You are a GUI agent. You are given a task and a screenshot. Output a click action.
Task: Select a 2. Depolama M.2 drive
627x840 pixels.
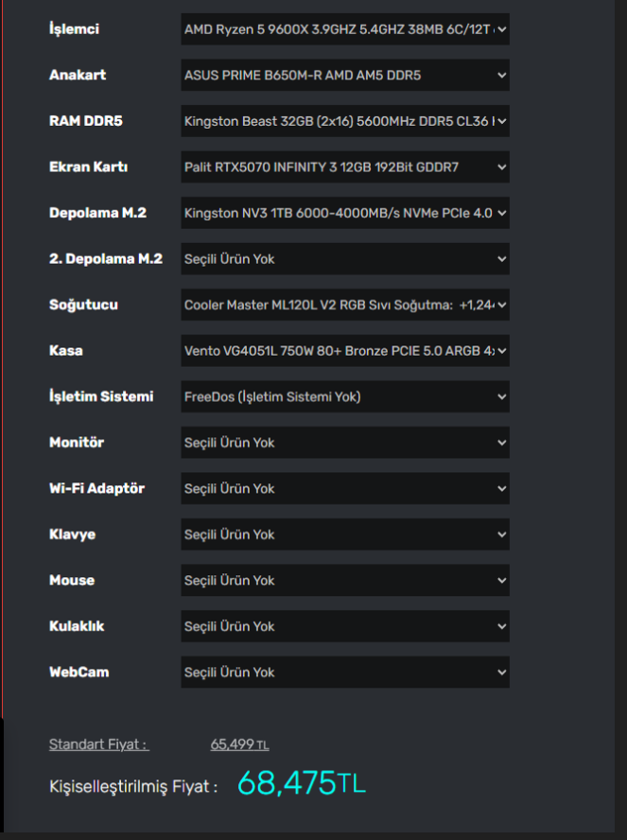tap(345, 258)
